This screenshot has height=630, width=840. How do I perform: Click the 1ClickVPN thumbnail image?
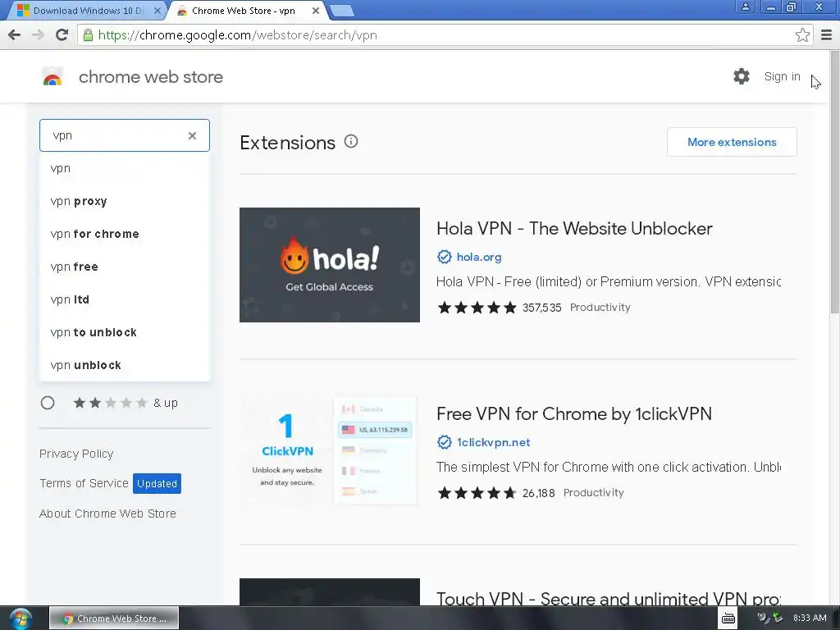click(x=330, y=450)
